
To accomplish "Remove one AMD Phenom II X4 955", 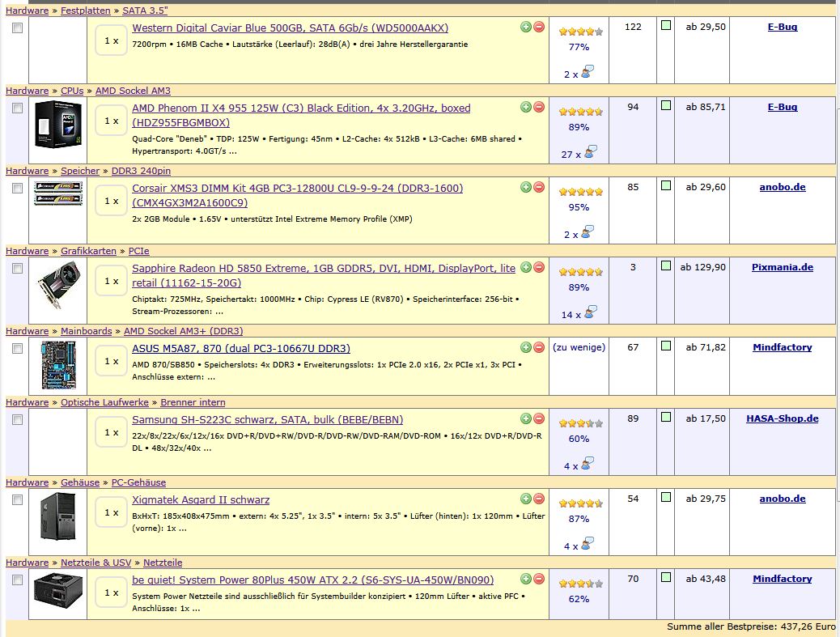I will [539, 107].
